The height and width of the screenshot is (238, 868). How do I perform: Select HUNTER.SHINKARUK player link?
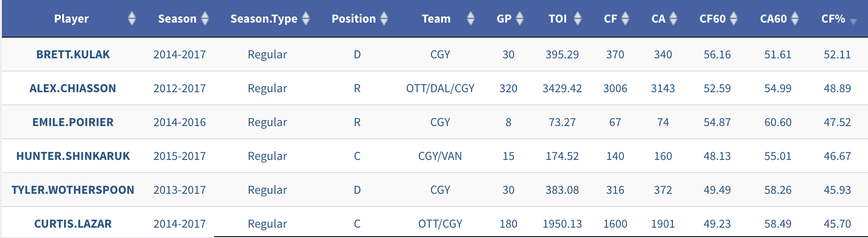click(73, 156)
